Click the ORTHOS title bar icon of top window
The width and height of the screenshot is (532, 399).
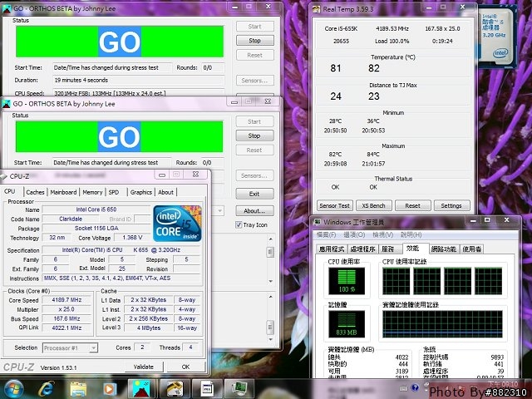coord(7,9)
